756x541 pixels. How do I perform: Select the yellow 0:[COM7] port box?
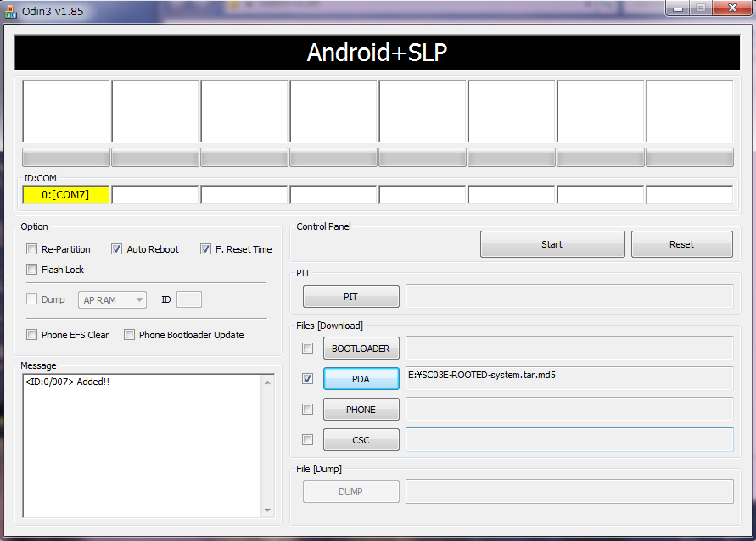tap(66, 195)
